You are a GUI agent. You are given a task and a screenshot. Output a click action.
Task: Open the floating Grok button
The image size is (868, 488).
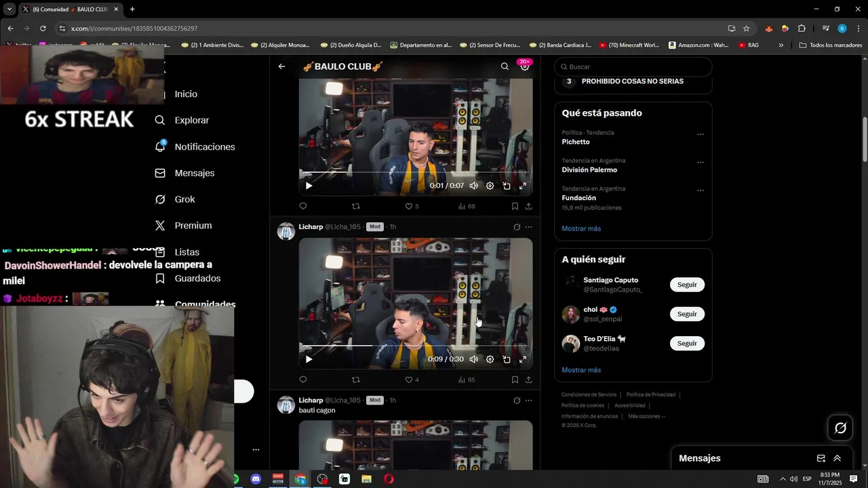(x=840, y=428)
